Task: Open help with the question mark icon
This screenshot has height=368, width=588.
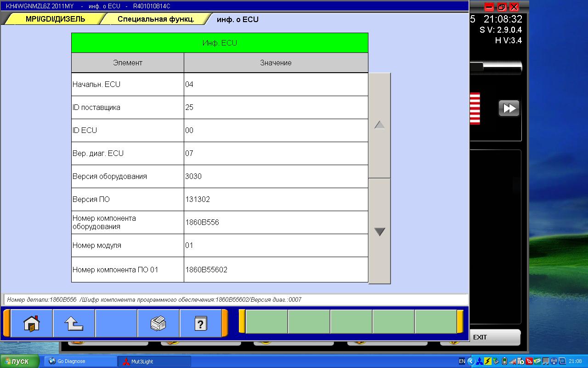Action: coord(200,323)
